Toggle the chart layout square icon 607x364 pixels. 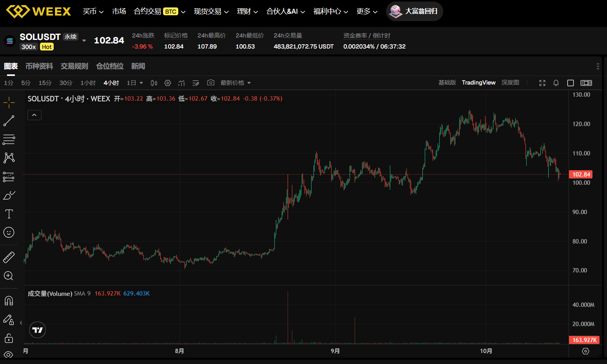point(571,83)
